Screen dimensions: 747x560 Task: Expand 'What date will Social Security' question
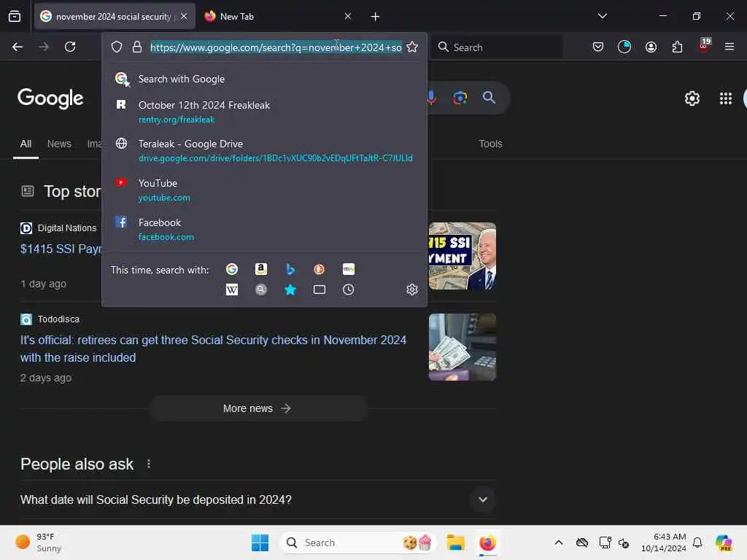(483, 499)
